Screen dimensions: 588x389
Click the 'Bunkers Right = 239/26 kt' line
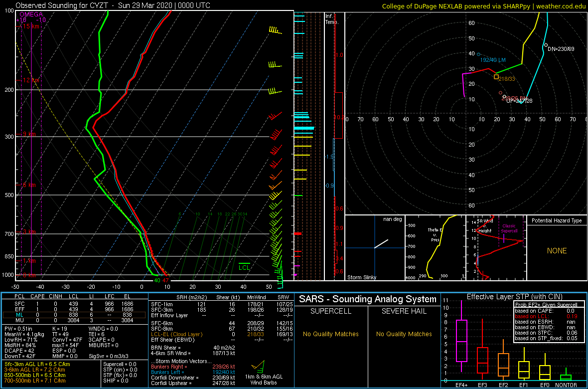[193, 367]
